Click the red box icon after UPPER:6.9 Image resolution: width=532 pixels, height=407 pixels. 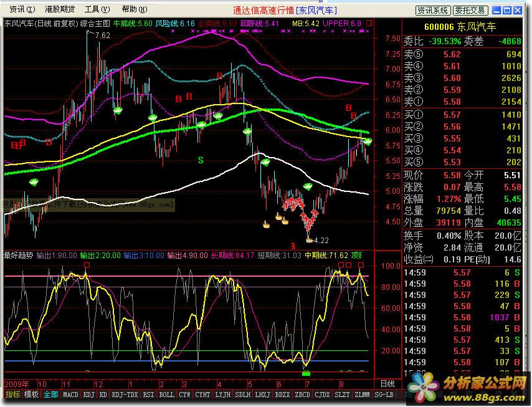point(369,24)
